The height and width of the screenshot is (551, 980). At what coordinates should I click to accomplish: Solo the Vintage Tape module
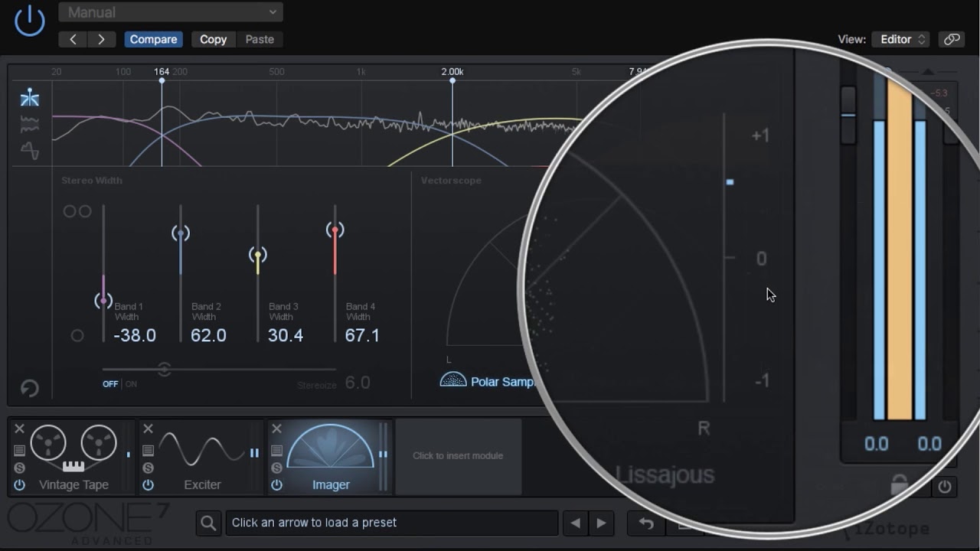click(x=20, y=468)
